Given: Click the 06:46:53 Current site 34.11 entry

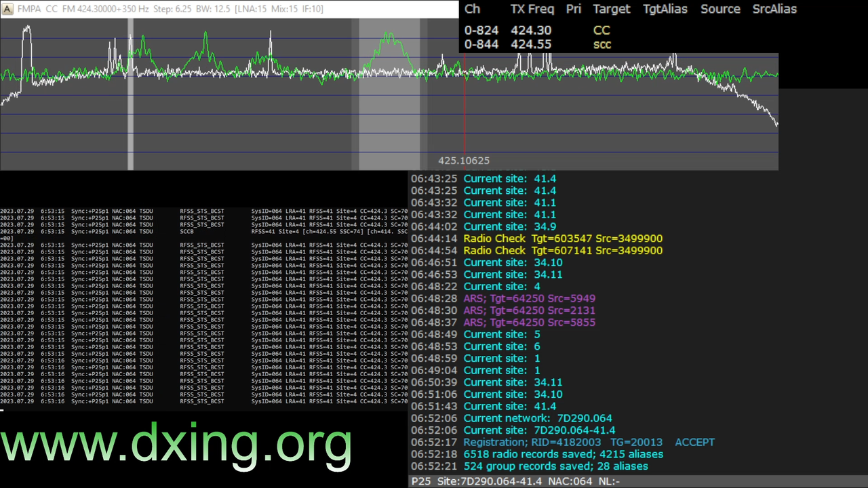Looking at the screenshot, I should point(486,274).
